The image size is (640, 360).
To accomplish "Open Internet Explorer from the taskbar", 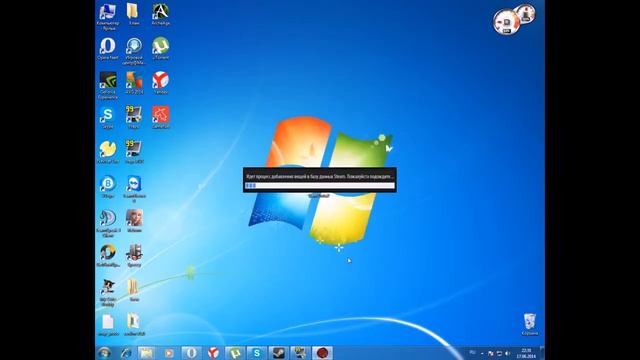I will coord(126,353).
